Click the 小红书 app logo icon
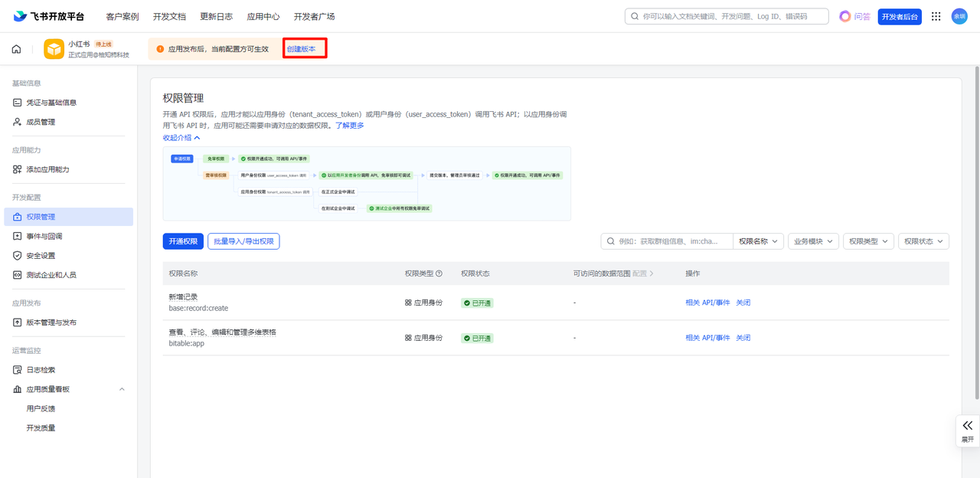Screen dimensions: 980x478 coord(54,49)
